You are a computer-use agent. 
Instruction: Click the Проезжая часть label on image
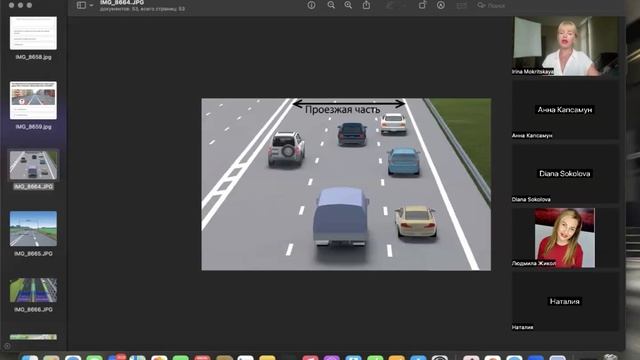(342, 110)
